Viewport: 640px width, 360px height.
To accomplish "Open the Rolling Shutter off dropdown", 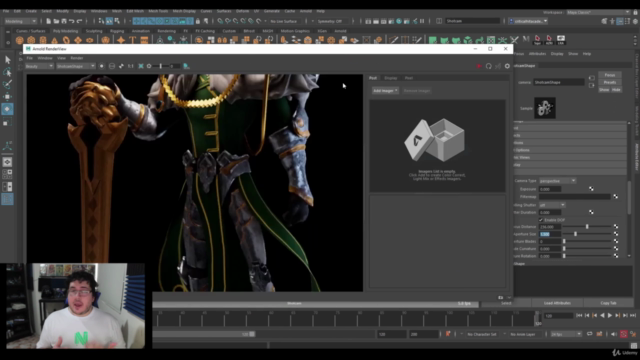I will point(552,205).
